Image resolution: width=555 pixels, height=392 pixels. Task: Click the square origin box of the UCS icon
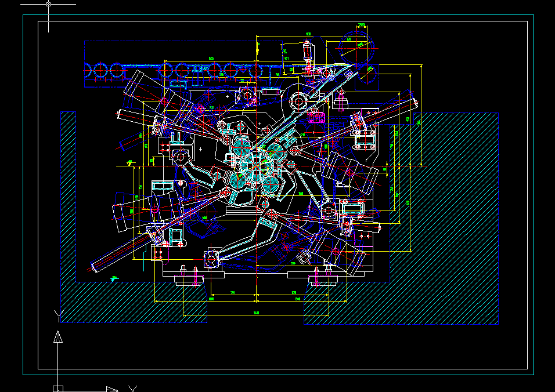click(x=57, y=386)
